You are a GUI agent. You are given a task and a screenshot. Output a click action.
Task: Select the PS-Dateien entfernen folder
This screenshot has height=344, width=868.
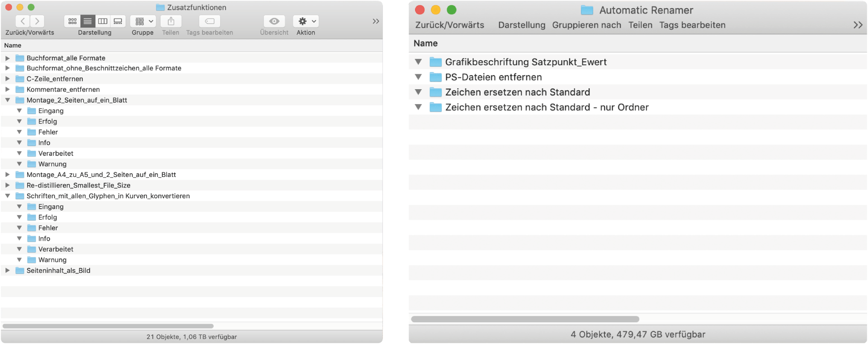pyautogui.click(x=493, y=77)
